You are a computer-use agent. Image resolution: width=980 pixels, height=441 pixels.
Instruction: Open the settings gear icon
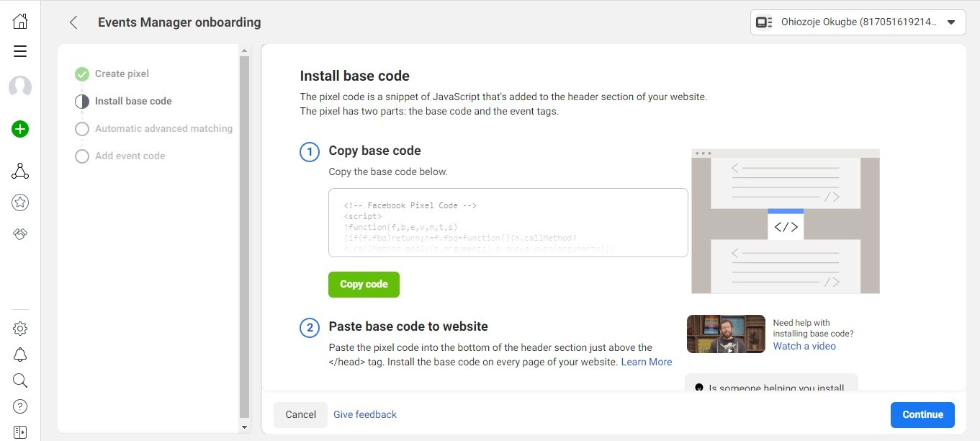(20, 329)
